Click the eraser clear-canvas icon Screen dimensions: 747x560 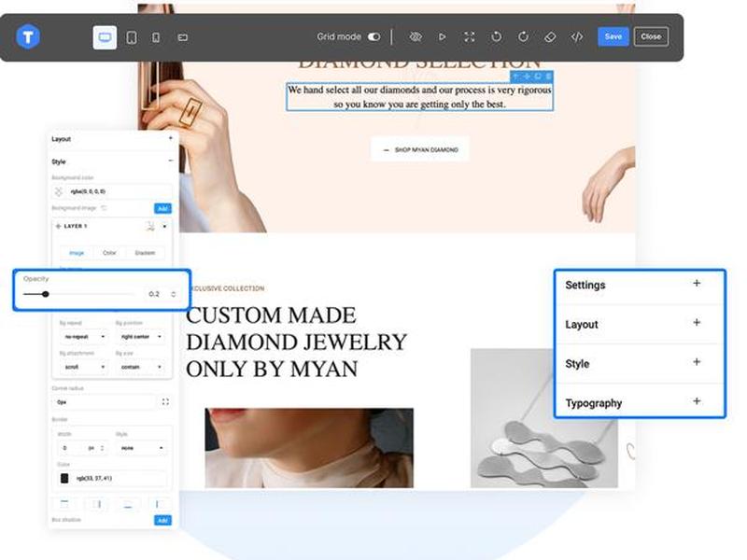[x=550, y=36]
